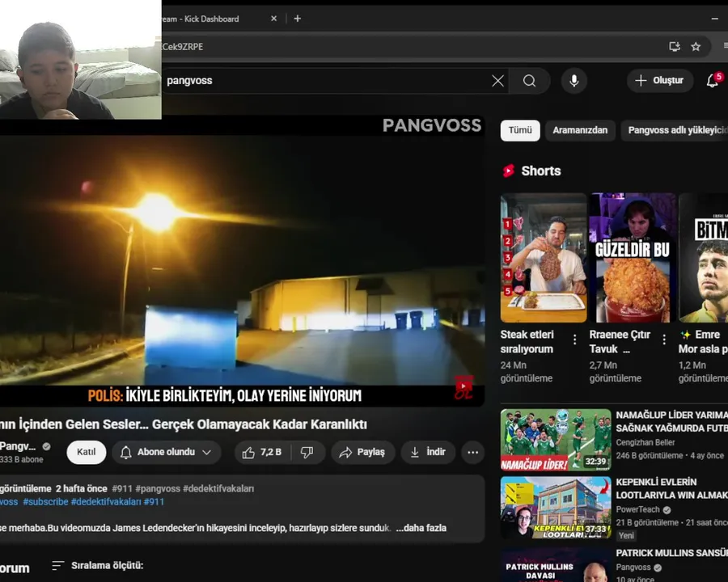728x582 pixels.
Task: Like the video with thumbs up
Action: 262,452
